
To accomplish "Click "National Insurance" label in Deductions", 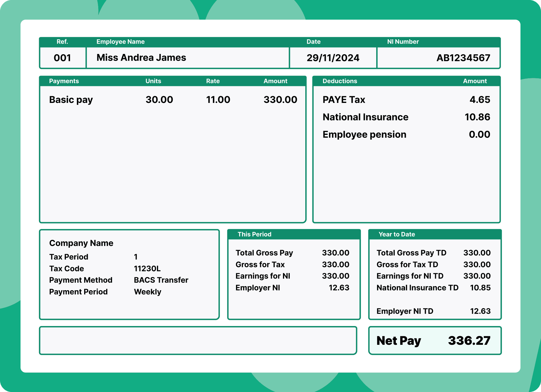I will pyautogui.click(x=365, y=117).
